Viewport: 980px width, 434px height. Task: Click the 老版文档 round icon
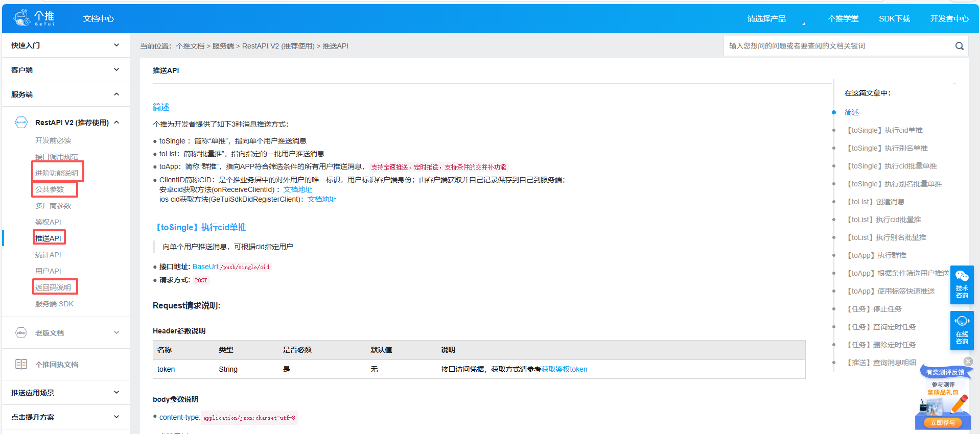pos(21,333)
